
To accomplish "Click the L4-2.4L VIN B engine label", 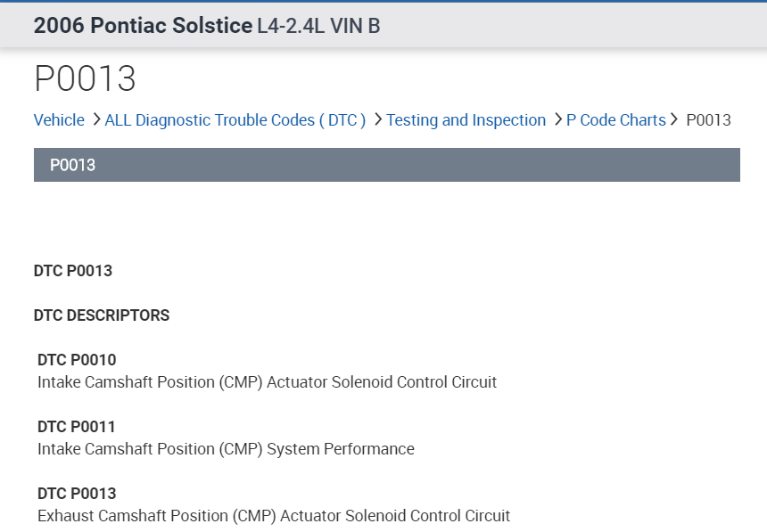I will 318,26.
